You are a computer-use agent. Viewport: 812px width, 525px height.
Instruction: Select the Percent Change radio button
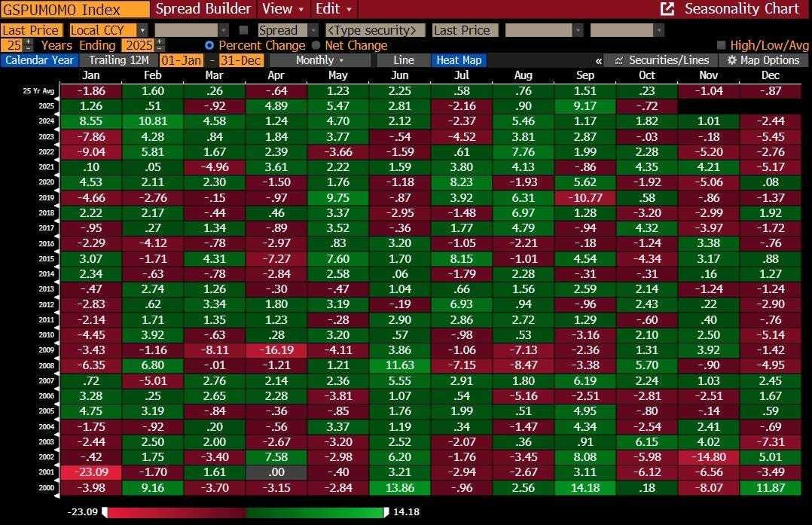[x=209, y=45]
